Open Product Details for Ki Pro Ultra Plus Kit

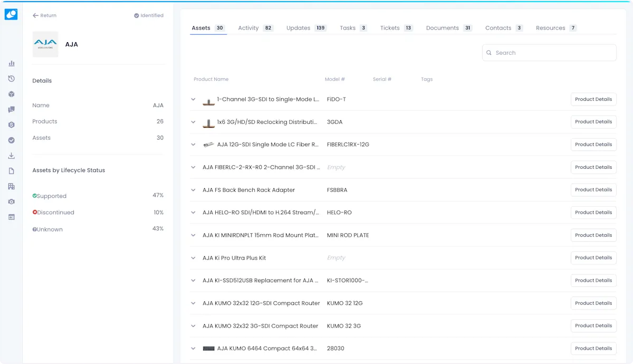(593, 258)
